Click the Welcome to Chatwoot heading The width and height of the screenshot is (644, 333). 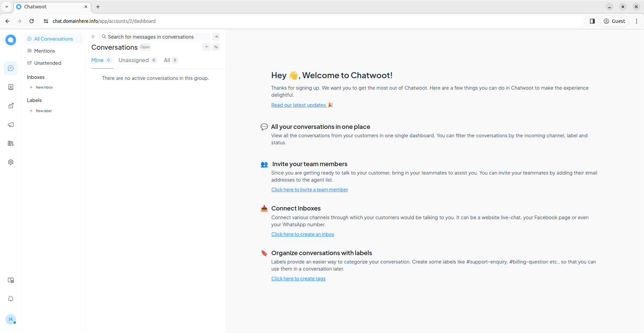tap(332, 76)
